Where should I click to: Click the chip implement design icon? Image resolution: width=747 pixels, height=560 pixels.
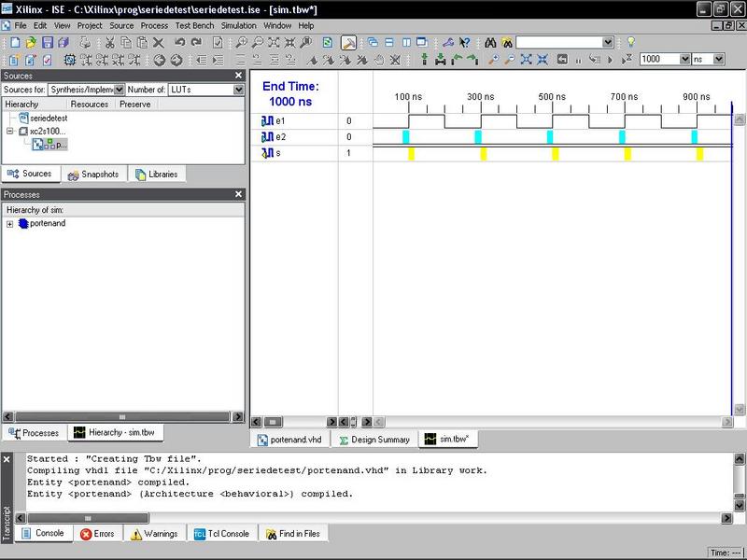[x=69, y=60]
